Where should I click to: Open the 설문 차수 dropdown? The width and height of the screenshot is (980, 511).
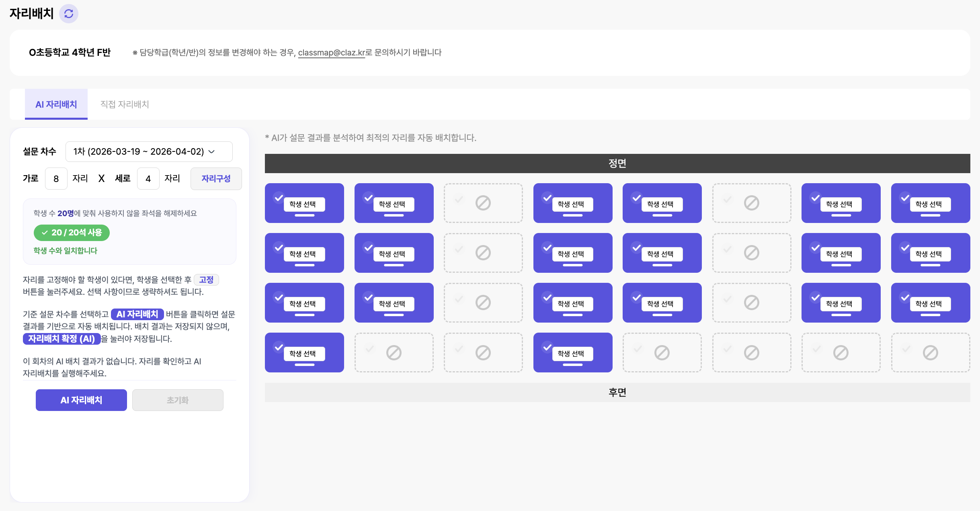[x=149, y=151]
